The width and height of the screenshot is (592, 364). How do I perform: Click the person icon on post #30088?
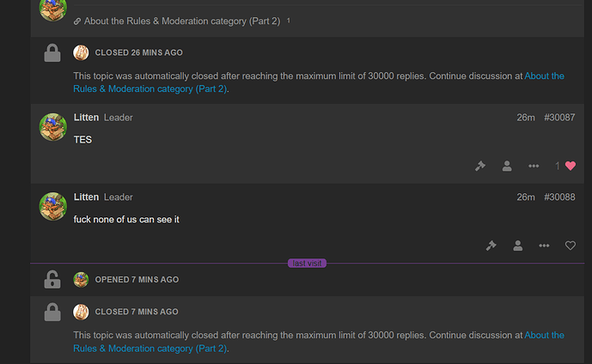click(517, 246)
